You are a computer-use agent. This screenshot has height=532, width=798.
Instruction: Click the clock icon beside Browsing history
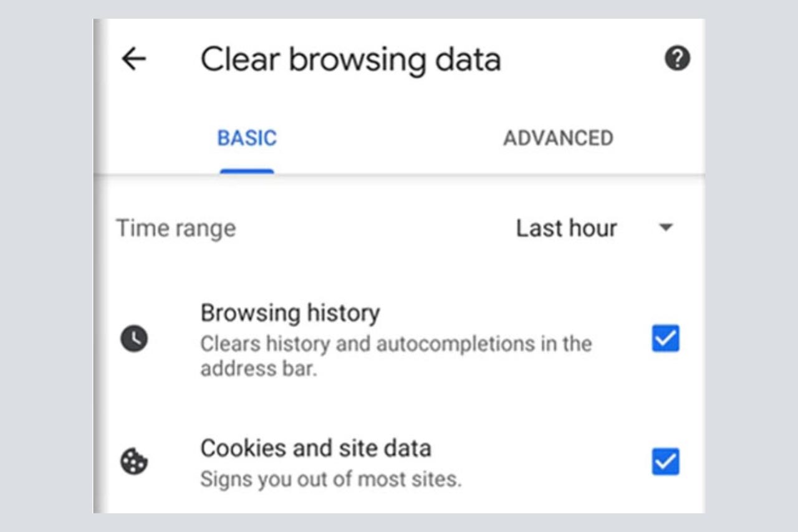coord(134,340)
